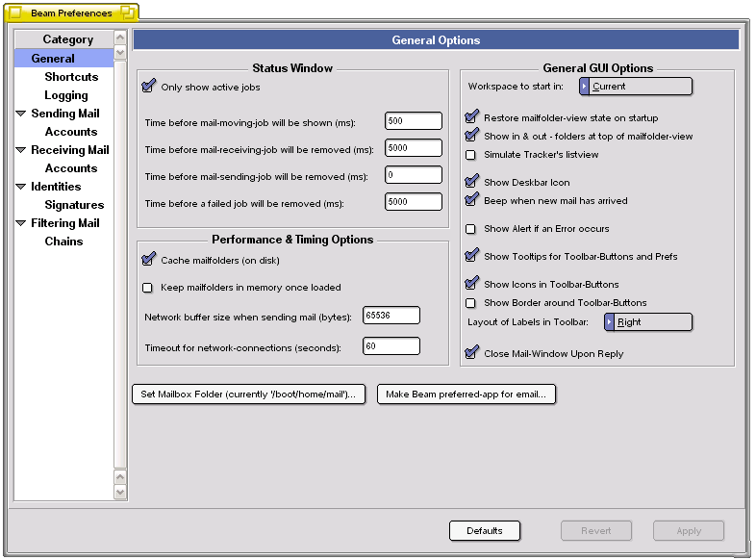Open the Signatures category

click(x=74, y=205)
